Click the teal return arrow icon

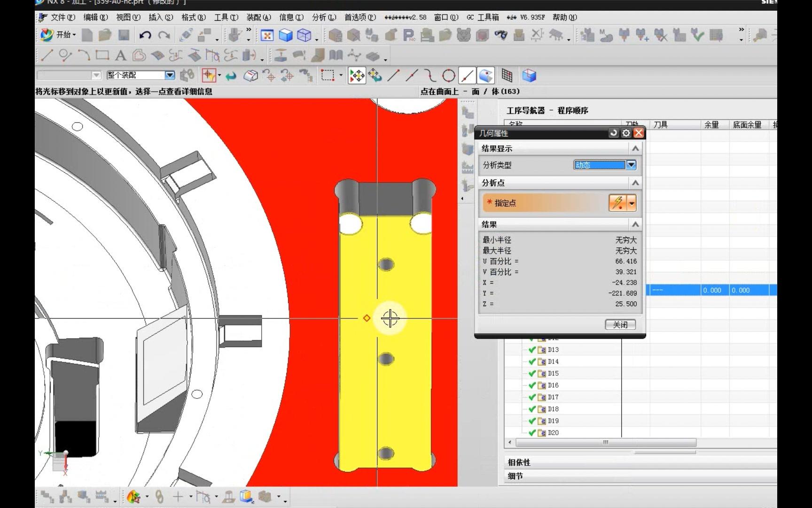[x=231, y=75]
